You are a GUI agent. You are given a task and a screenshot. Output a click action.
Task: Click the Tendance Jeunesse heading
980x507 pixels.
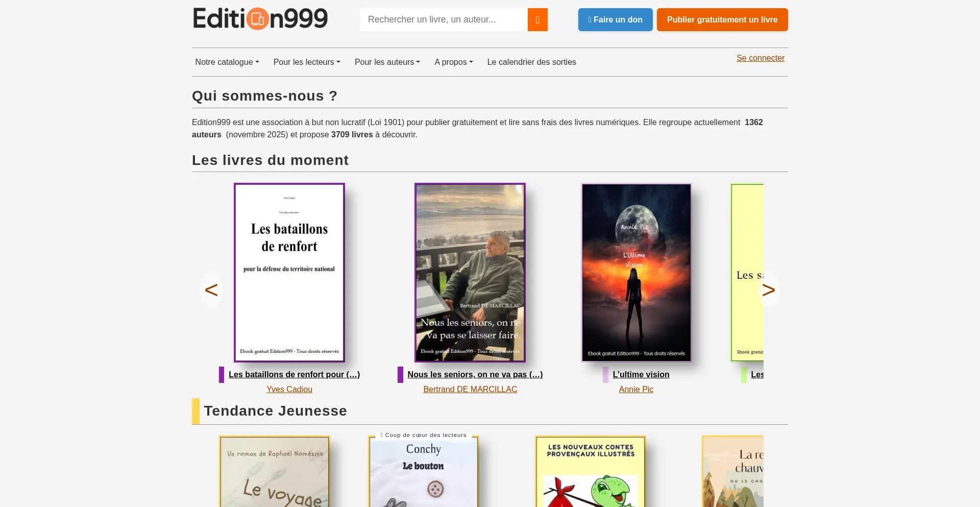276,411
